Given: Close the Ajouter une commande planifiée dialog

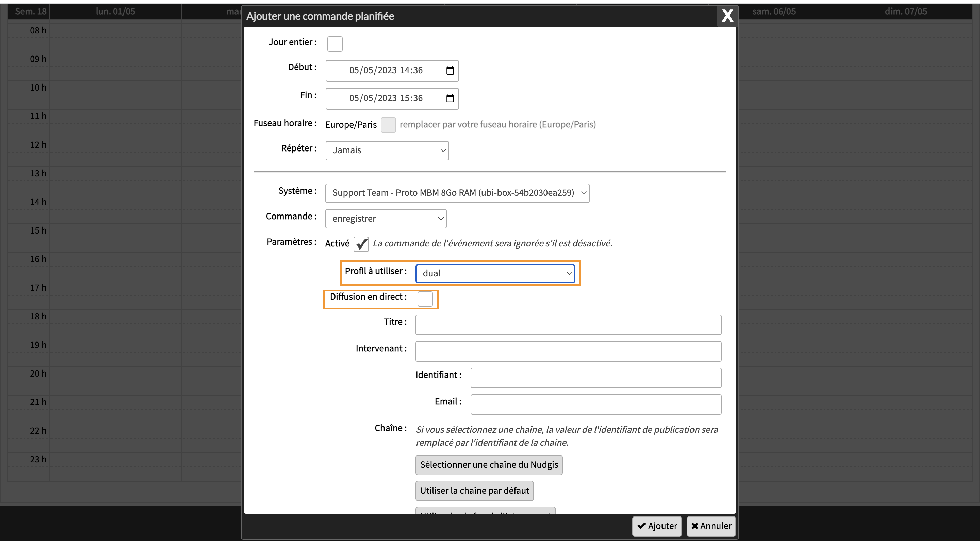Looking at the screenshot, I should click(x=728, y=16).
